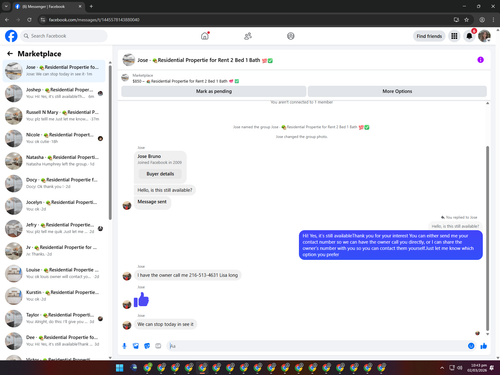This screenshot has width=500, height=375.
Task: Open the notifications bell
Action: (x=469, y=36)
